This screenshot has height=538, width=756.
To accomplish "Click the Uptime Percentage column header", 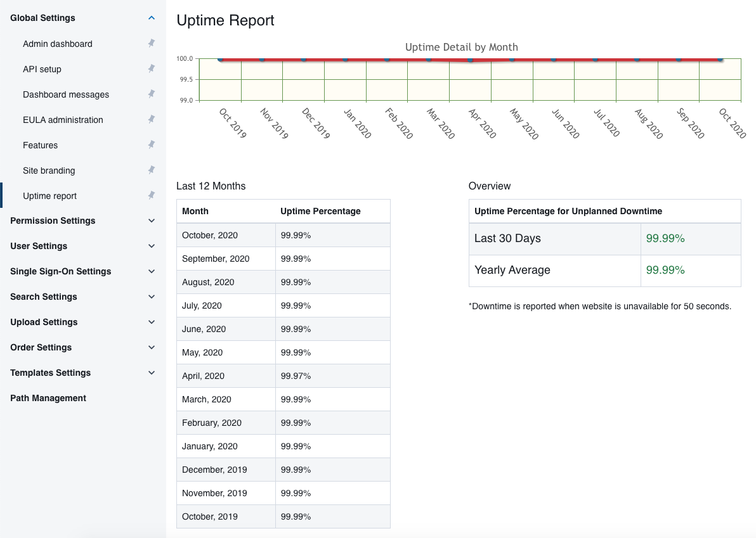I will [x=320, y=211].
